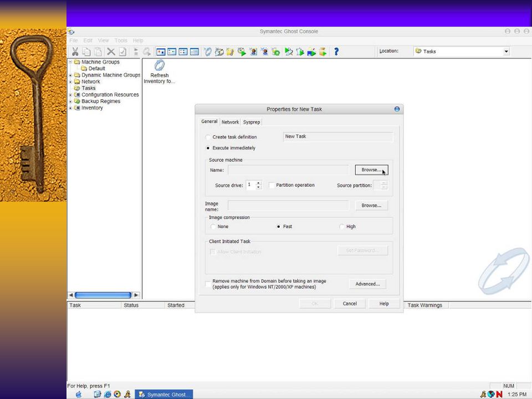The height and width of the screenshot is (399, 532).
Task: Click the red N tray icon
Action: click(x=499, y=394)
